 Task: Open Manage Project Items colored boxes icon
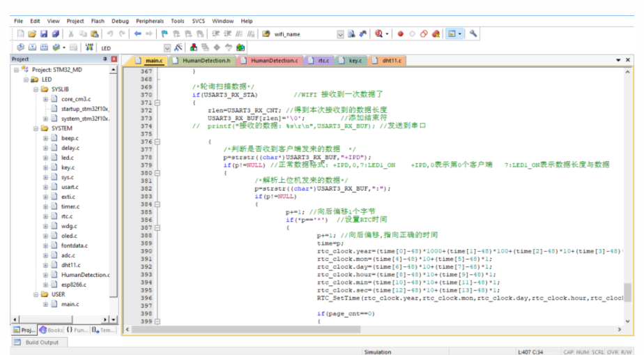click(x=194, y=47)
